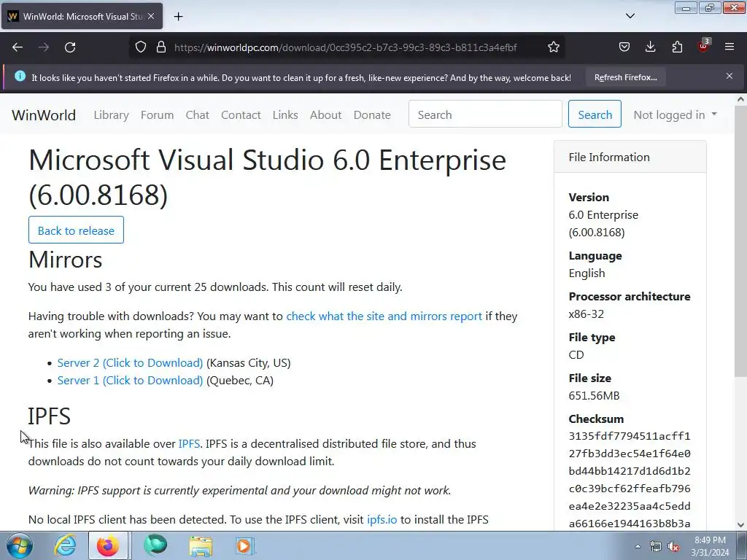Click file size value 651.56MB
Viewport: 747px width, 560px height.
click(594, 396)
